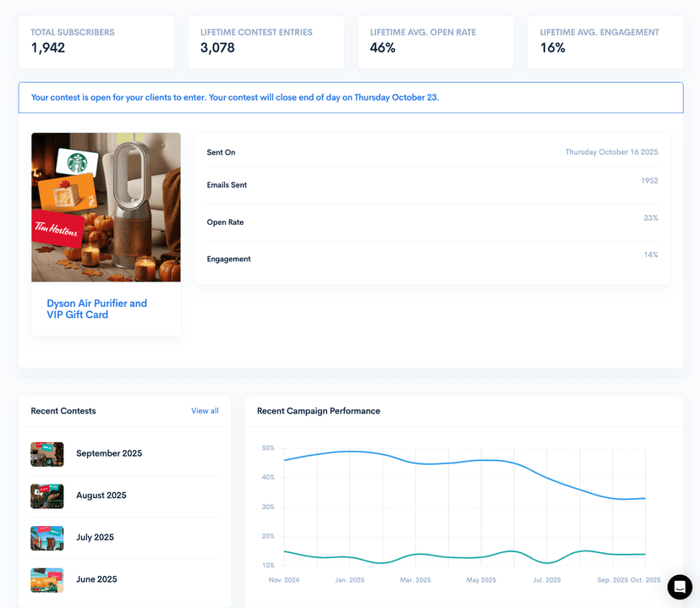
Task: Click the Emails Sent 1952 value
Action: [649, 180]
